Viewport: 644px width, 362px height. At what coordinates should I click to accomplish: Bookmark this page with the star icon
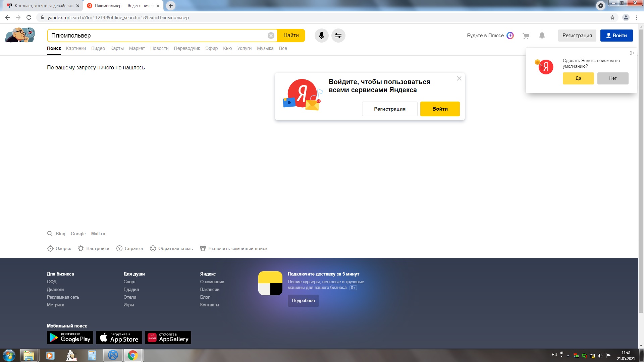612,17
